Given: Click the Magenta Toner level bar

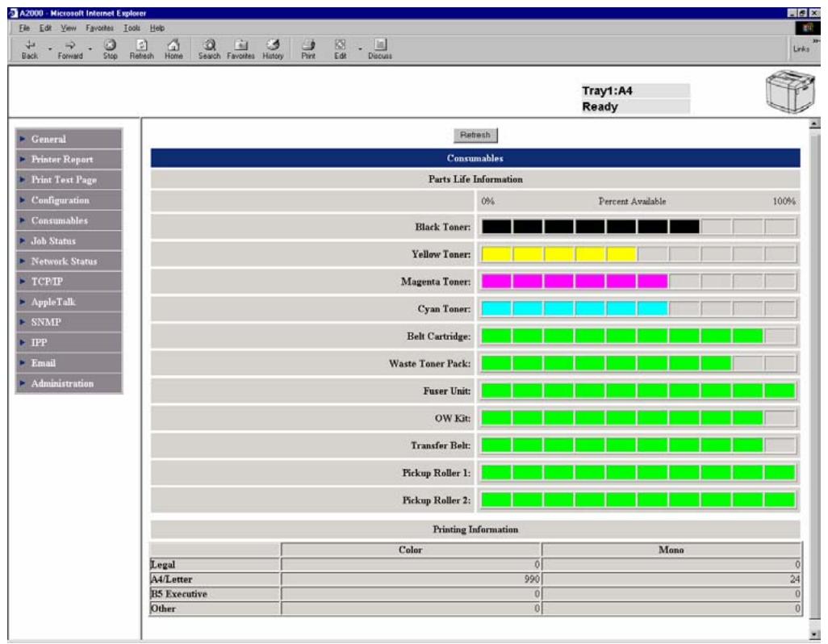Looking at the screenshot, I should click(x=638, y=282).
